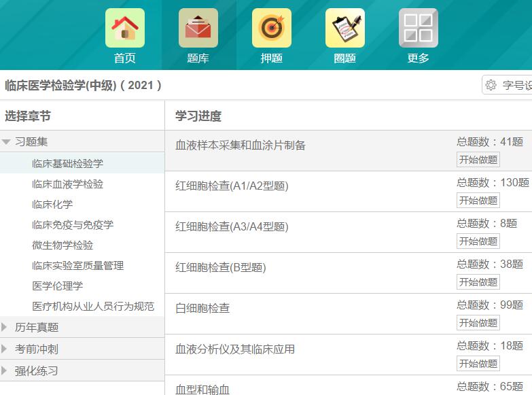Click the 血液样本采集和血涂片制备 title
The height and width of the screenshot is (395, 532).
pyautogui.click(x=241, y=145)
